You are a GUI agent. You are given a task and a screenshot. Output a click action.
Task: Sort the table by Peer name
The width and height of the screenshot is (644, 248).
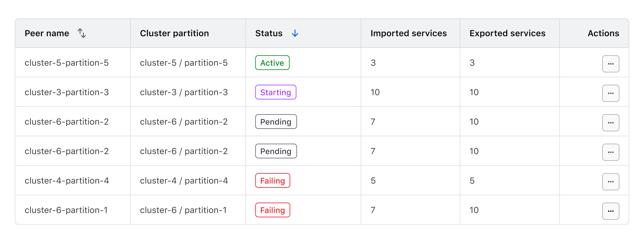47,33
